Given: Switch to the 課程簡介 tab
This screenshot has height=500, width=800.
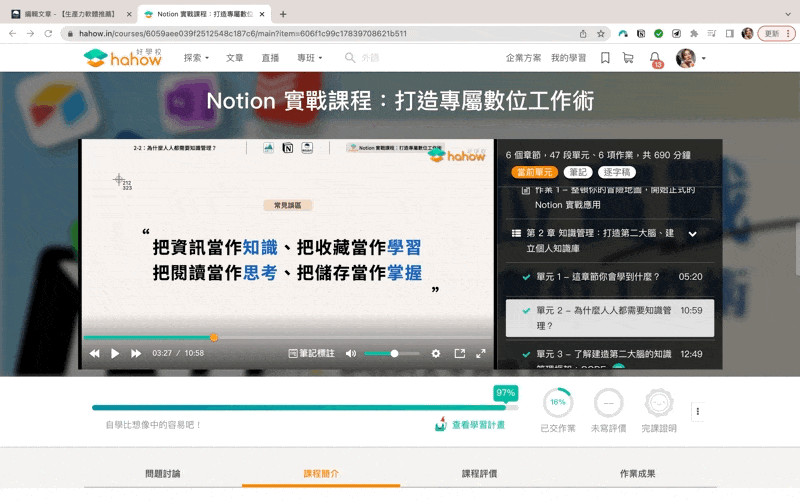Looking at the screenshot, I should click(321, 473).
